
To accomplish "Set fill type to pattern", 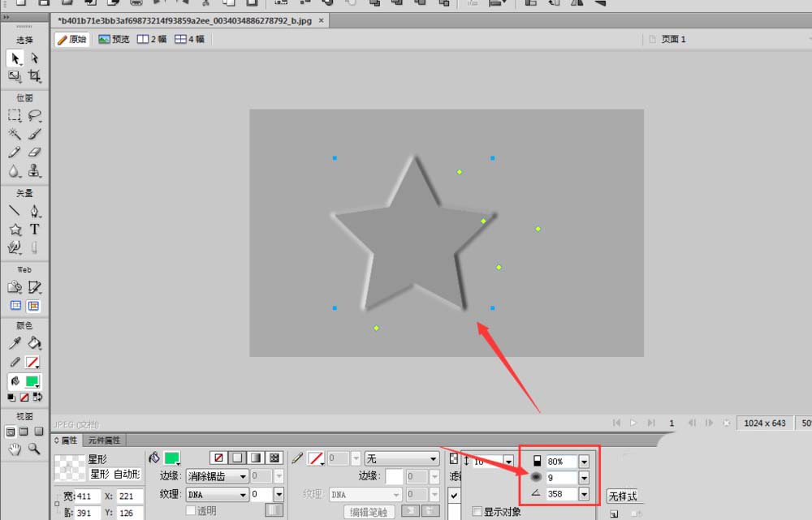I will 274,458.
